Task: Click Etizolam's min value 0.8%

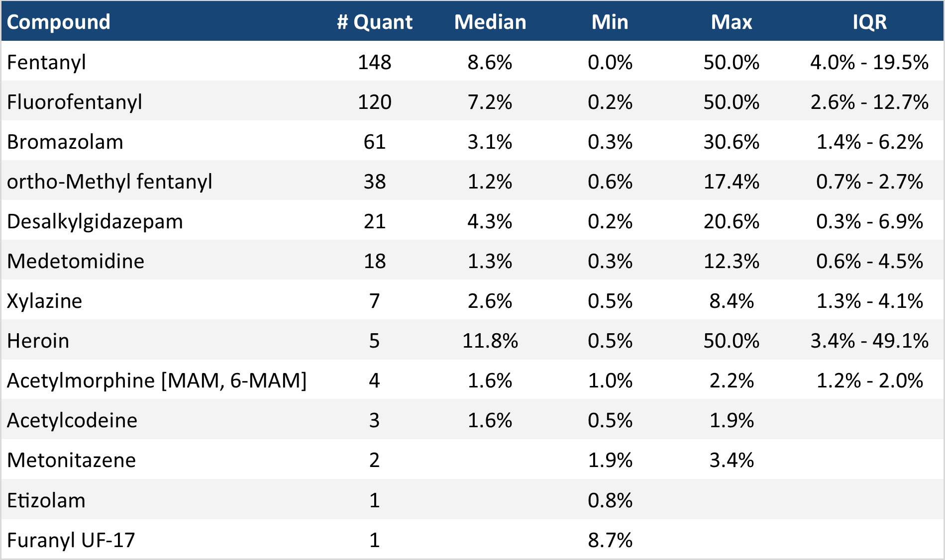Action: point(610,500)
